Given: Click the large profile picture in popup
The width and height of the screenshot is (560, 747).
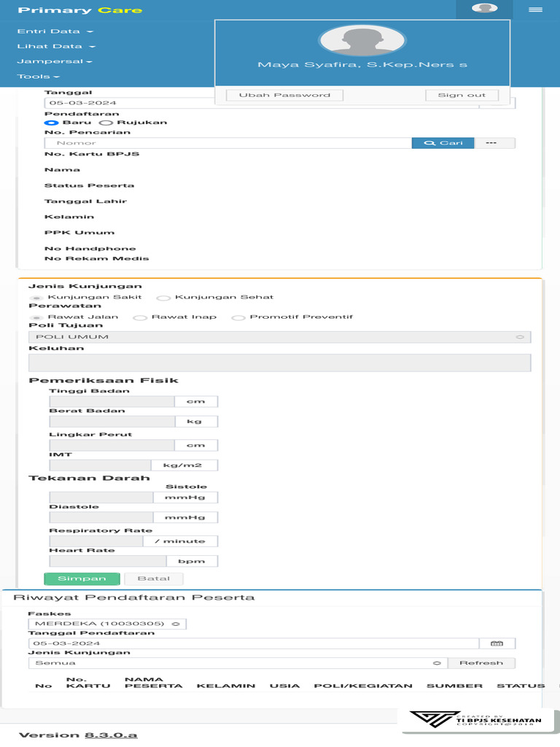Looking at the screenshot, I should [362, 40].
